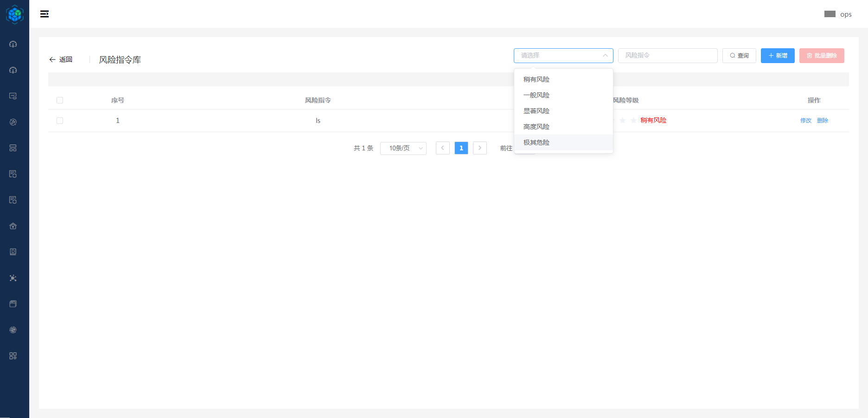Image resolution: width=868 pixels, height=418 pixels.
Task: Open the 10条/页 page size dropdown
Action: 403,148
